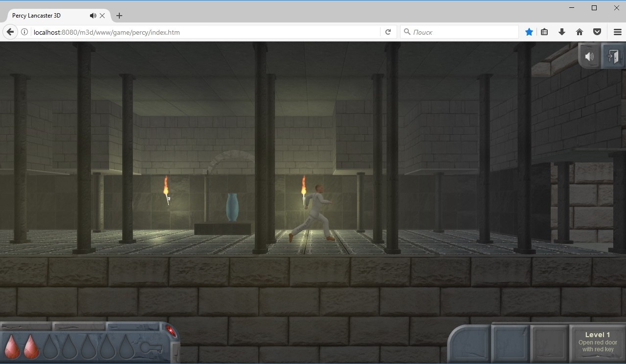
Task: Focus the localhost URL address bar
Action: [205, 32]
